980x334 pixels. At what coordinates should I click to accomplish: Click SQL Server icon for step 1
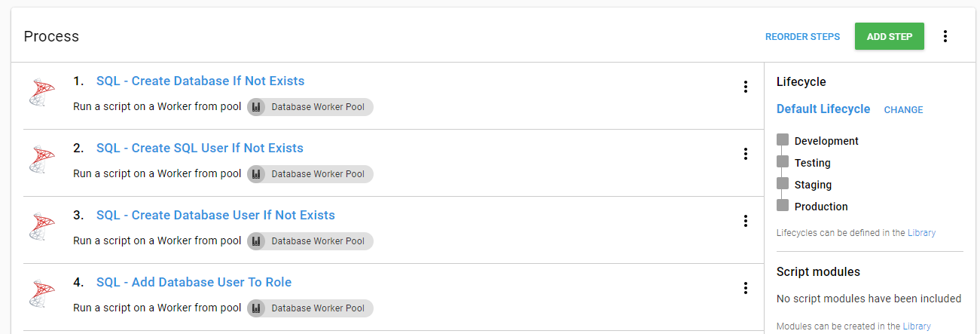pos(42,93)
